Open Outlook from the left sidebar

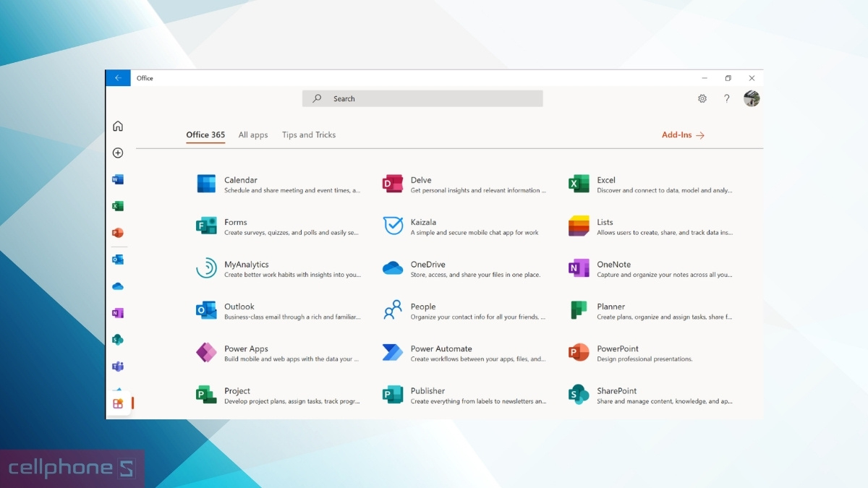pos(118,260)
